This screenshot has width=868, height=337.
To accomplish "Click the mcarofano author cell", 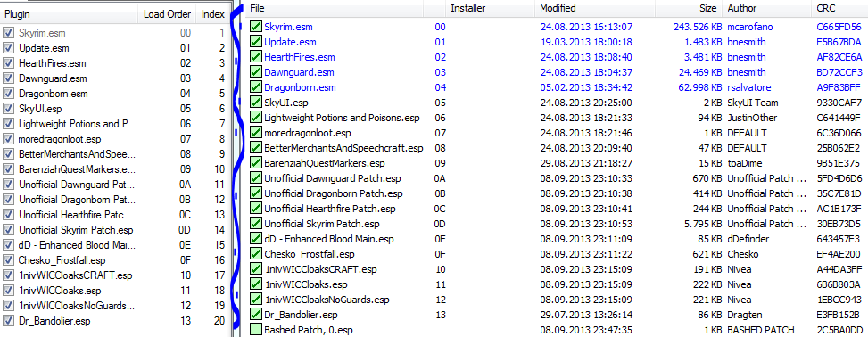I will click(751, 27).
